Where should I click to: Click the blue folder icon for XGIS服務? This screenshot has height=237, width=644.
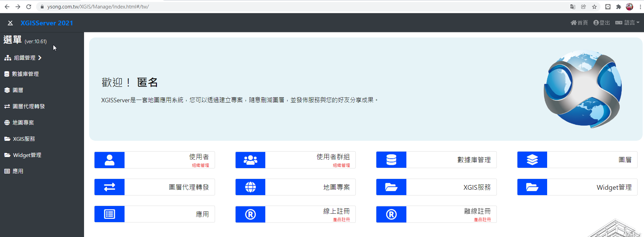pyautogui.click(x=391, y=187)
